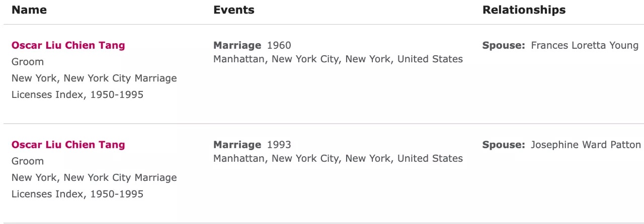Select the spouse name Josephine Ward Patton
Image resolution: width=644 pixels, height=224 pixels.
[586, 145]
